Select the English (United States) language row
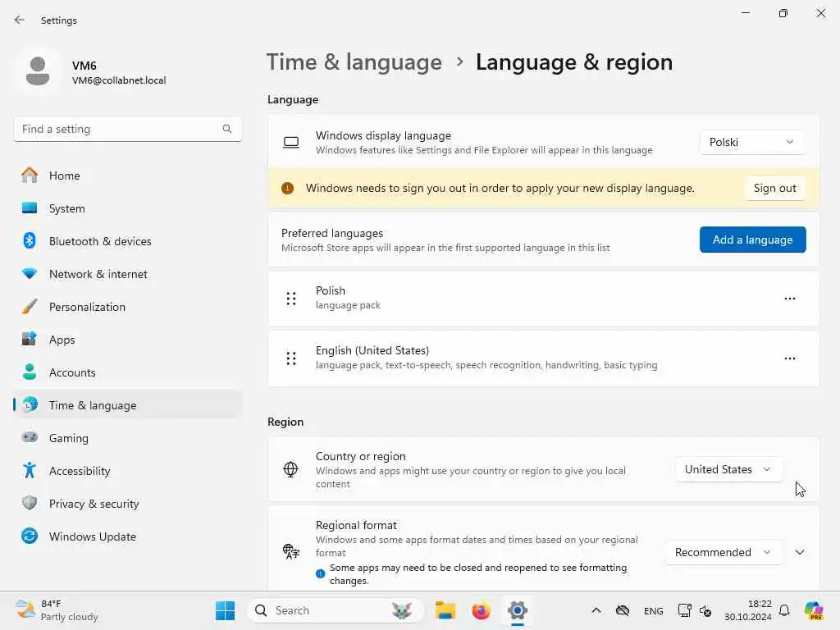This screenshot has width=840, height=630. pos(543,358)
